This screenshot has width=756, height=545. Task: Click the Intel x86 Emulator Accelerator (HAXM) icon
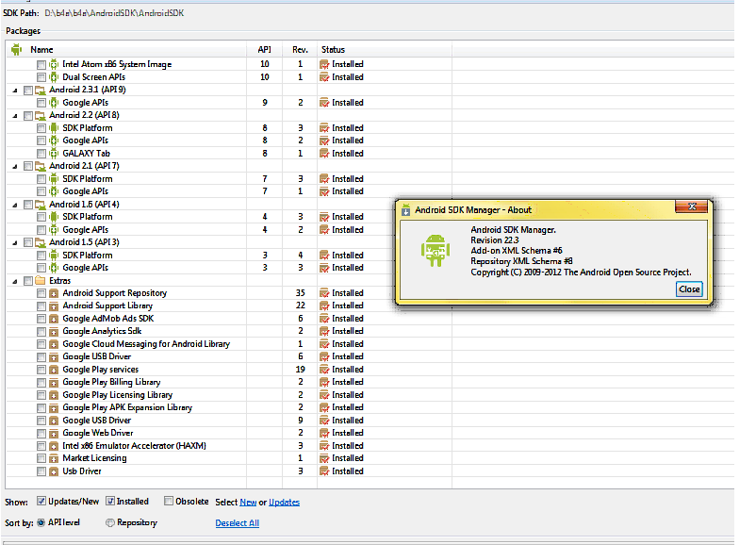point(54,446)
